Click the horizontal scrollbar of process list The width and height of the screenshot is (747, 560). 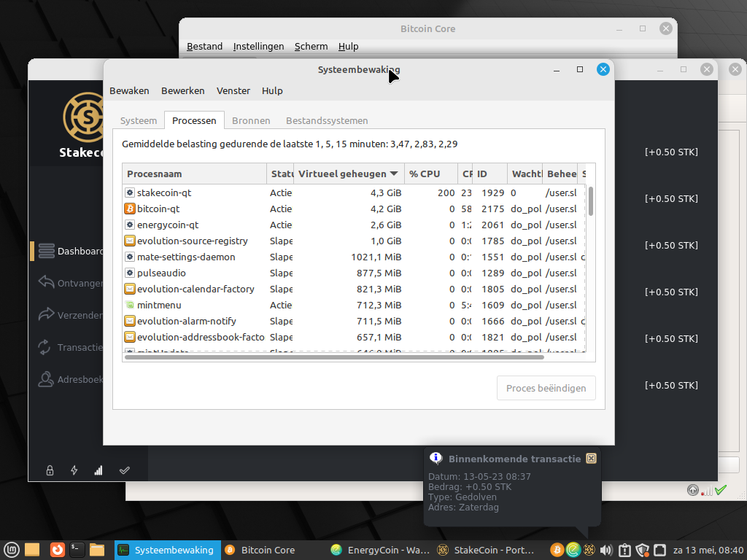334,357
